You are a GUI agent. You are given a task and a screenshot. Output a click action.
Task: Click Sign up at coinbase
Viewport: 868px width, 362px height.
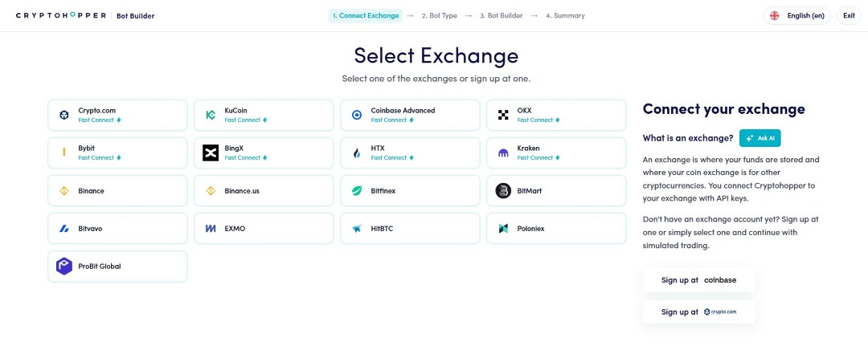click(698, 280)
